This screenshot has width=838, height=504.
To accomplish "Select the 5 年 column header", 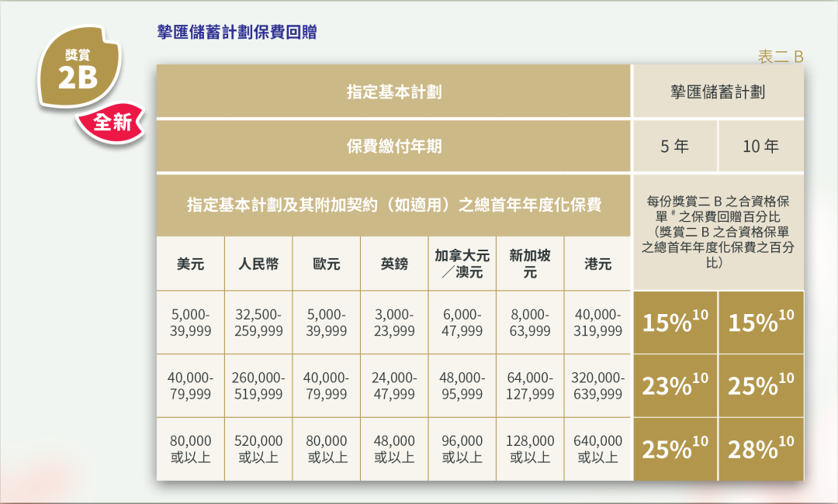I will coord(674,146).
